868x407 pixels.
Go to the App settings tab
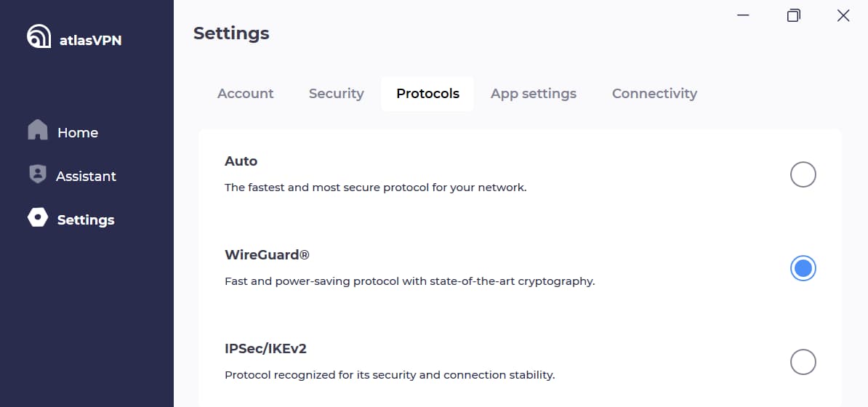[x=534, y=94]
